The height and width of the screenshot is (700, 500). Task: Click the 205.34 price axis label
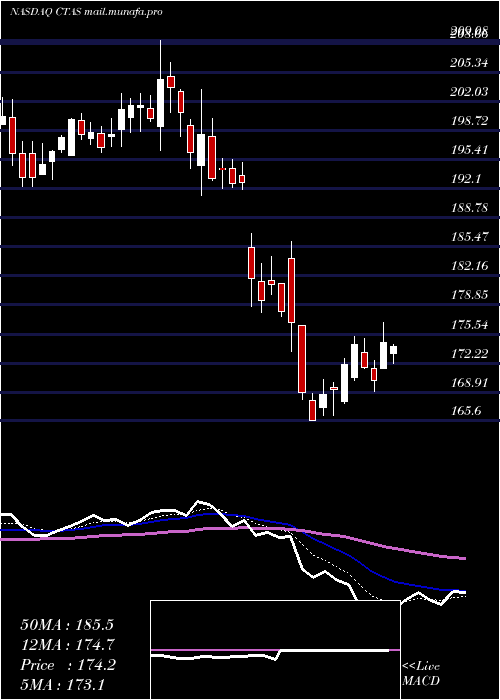pyautogui.click(x=468, y=63)
